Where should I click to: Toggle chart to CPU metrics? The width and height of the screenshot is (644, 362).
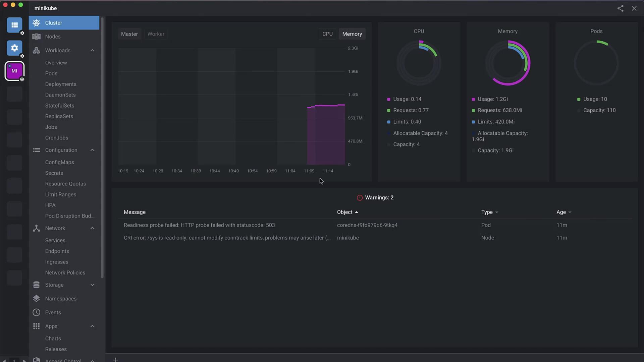point(327,34)
